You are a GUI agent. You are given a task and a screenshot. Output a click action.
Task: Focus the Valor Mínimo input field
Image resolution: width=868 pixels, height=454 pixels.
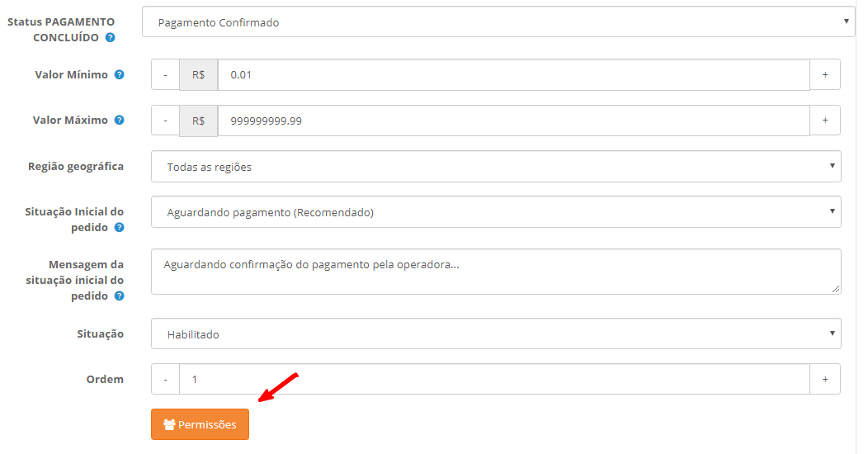point(514,75)
